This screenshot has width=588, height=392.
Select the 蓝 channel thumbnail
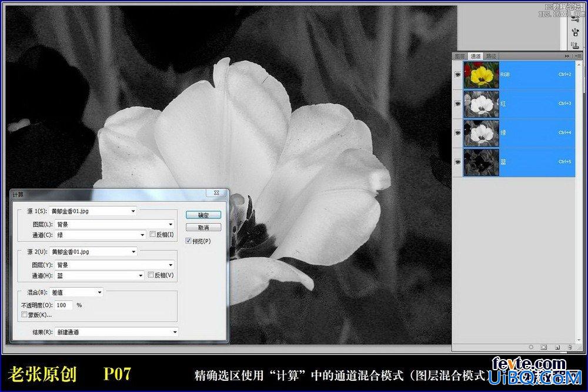tap(482, 162)
